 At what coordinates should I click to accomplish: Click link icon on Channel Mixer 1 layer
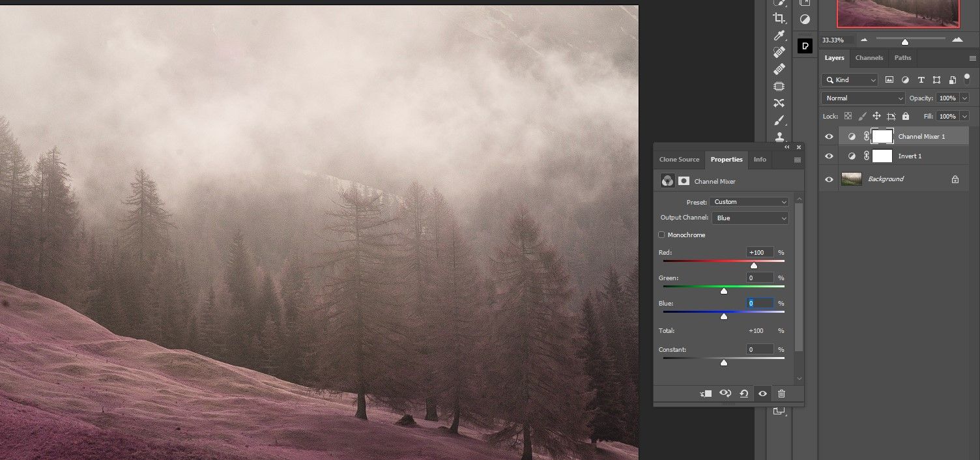pyautogui.click(x=867, y=136)
